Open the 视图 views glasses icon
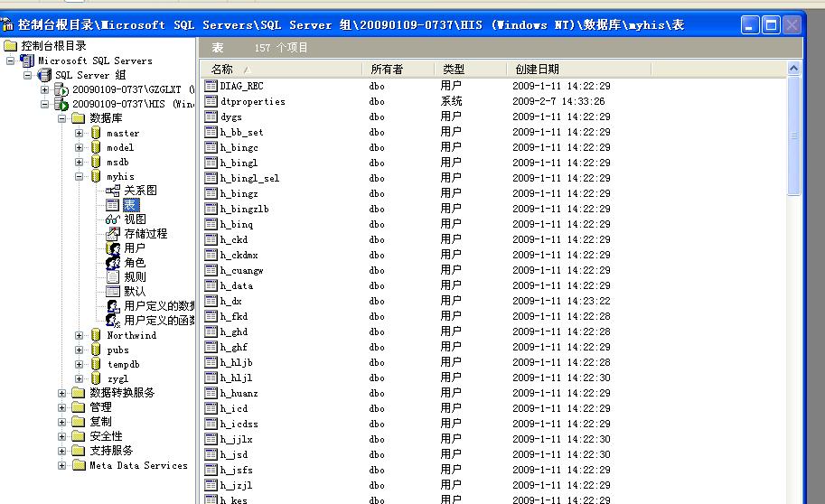The height and width of the screenshot is (504, 825). pyautogui.click(x=113, y=219)
